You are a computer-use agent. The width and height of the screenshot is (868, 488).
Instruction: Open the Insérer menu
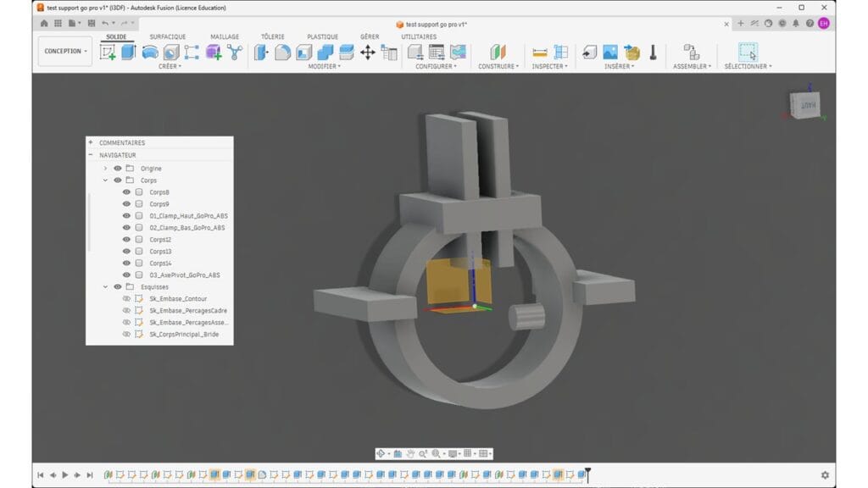[620, 66]
